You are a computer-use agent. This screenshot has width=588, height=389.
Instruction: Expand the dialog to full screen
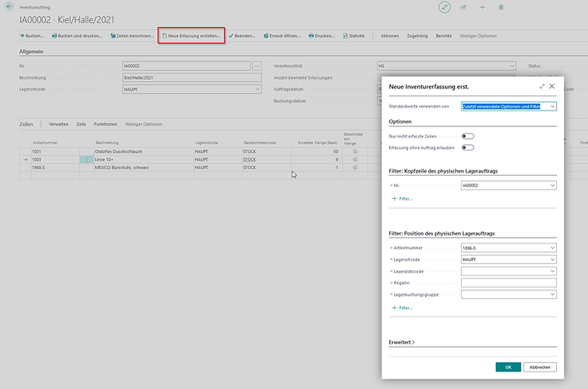point(542,85)
